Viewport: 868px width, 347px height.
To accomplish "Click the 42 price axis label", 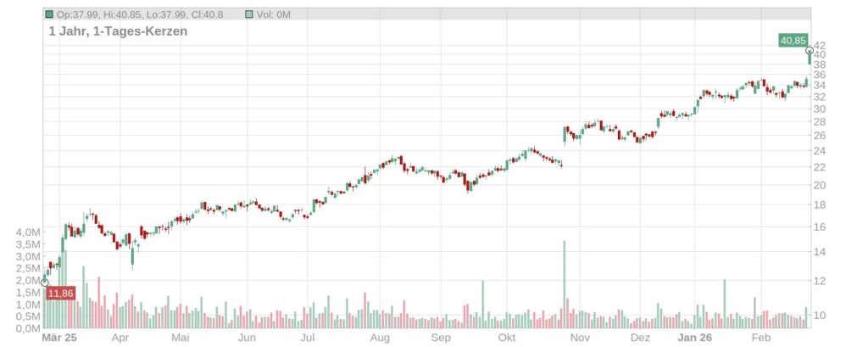I will tap(820, 45).
